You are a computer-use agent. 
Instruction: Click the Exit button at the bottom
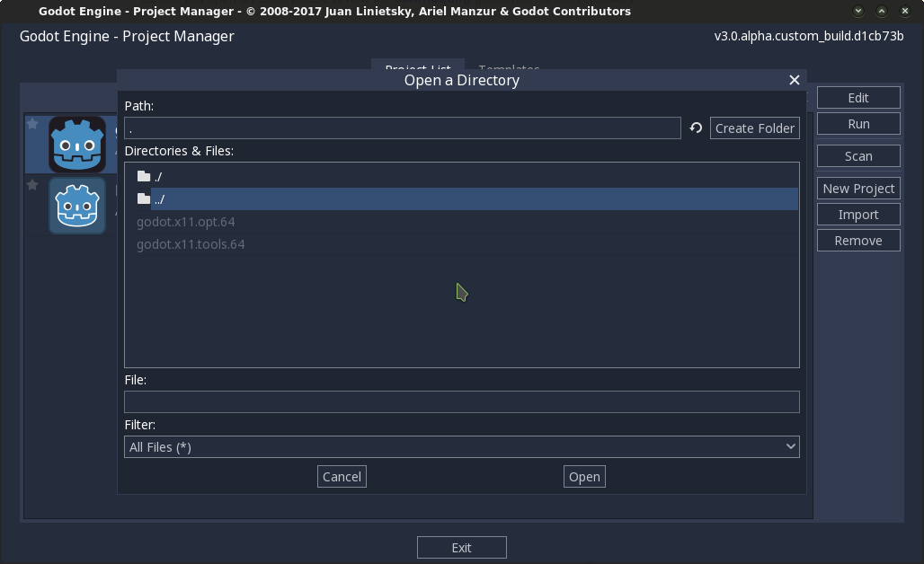tap(461, 547)
